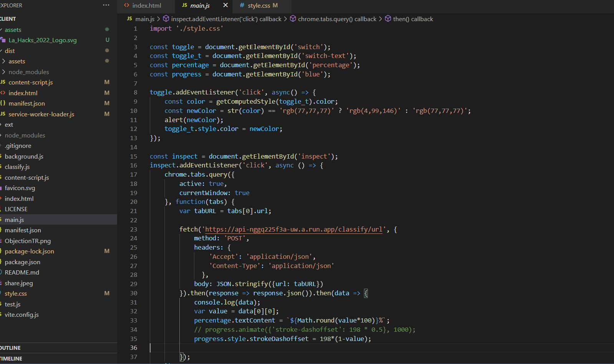Follow the API classify URL link in code
This screenshot has width=614, height=364.
click(294, 229)
